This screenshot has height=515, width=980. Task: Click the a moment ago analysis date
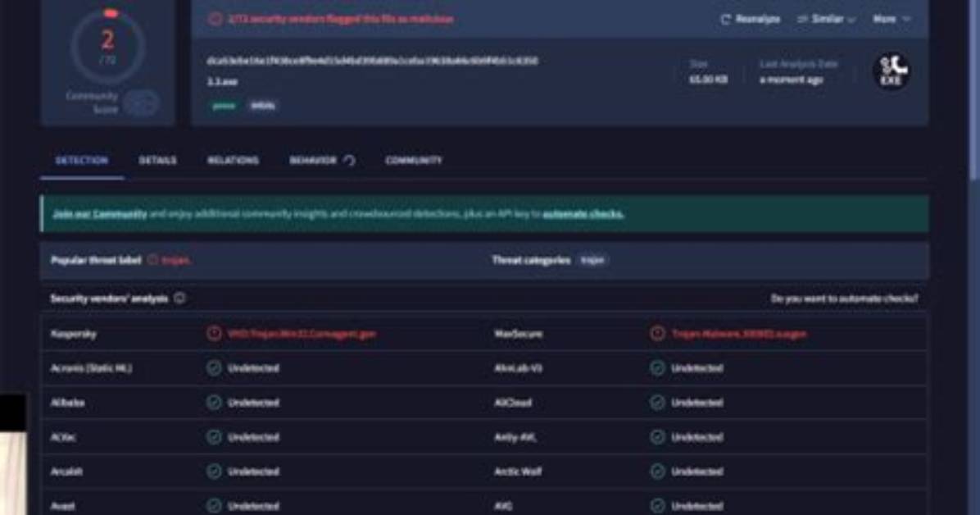tap(792, 80)
